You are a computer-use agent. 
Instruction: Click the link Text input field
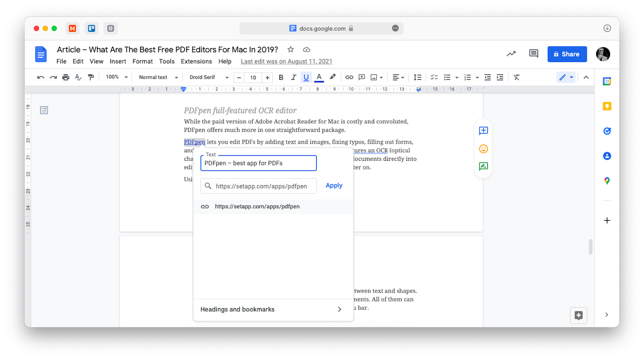click(258, 163)
